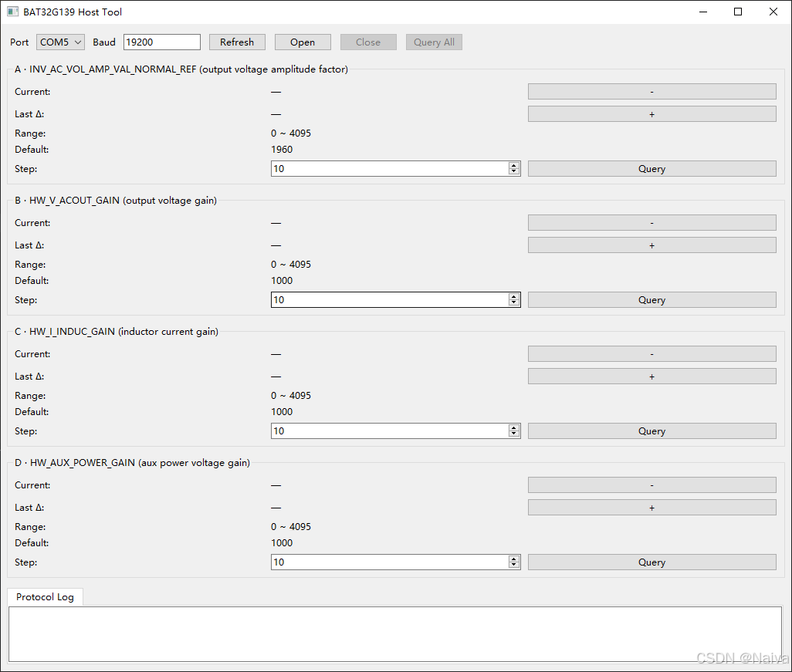
Task: Click the Close port button
Action: [x=368, y=42]
